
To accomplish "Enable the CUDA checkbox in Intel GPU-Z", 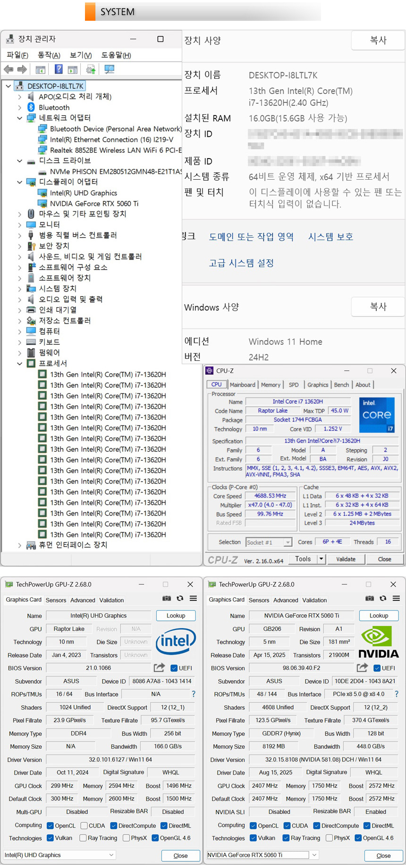I will click(84, 826).
